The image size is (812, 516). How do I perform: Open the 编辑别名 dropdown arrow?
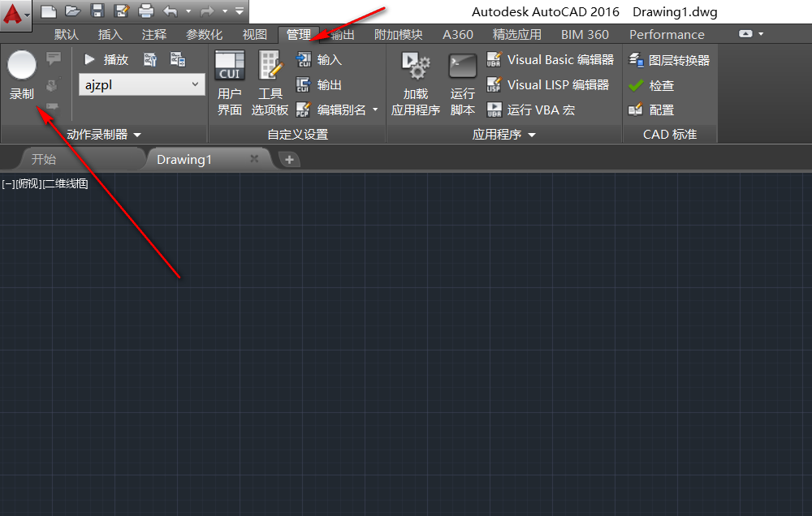[375, 110]
